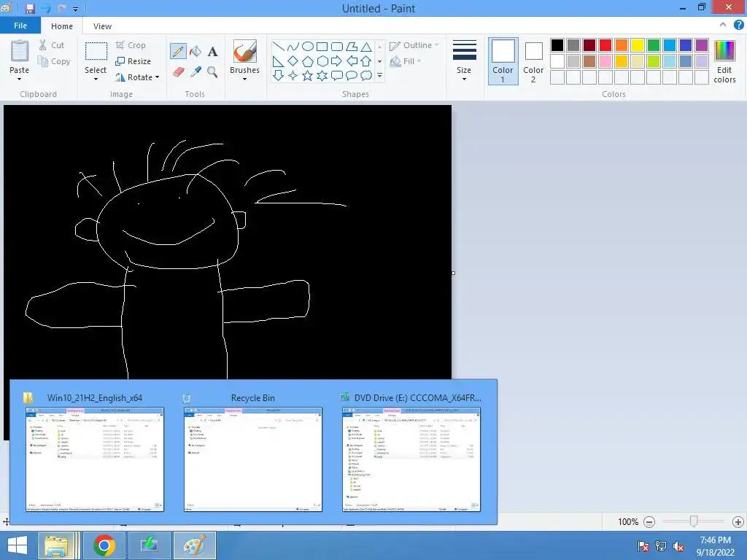Click File Explorer taskbar icon
Viewport: 747px width, 560px height.
57,545
